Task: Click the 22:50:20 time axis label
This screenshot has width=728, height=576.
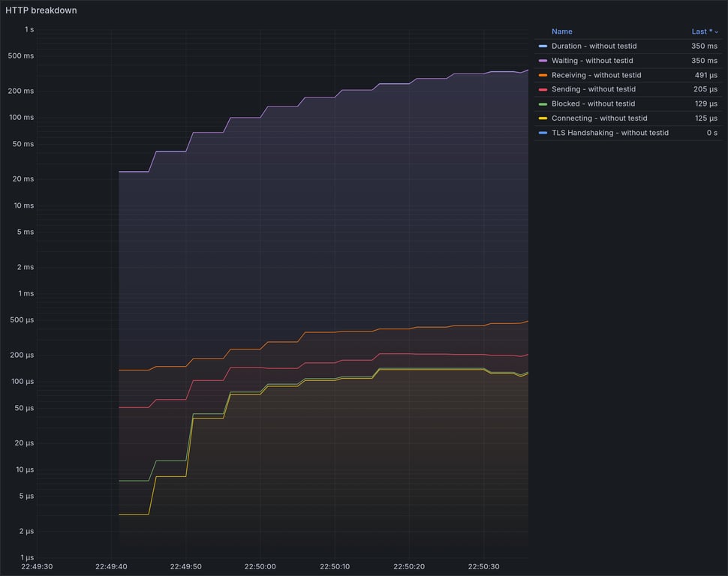Action: point(409,566)
